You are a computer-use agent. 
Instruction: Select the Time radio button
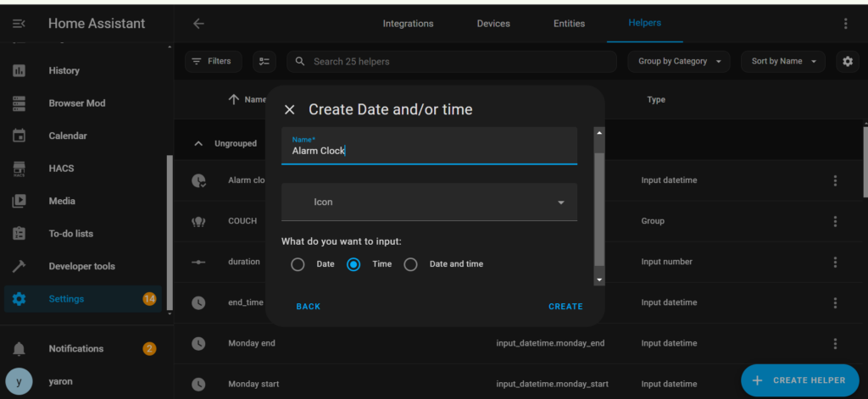353,264
